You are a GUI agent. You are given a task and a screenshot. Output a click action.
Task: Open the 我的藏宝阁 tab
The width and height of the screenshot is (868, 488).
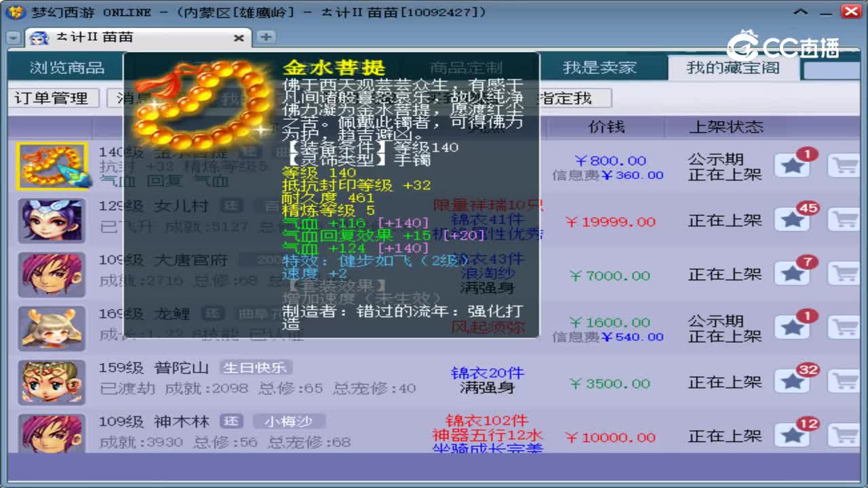(x=733, y=67)
